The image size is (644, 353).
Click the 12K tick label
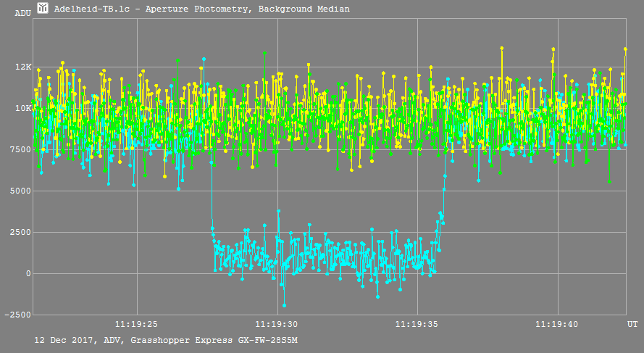pos(23,67)
